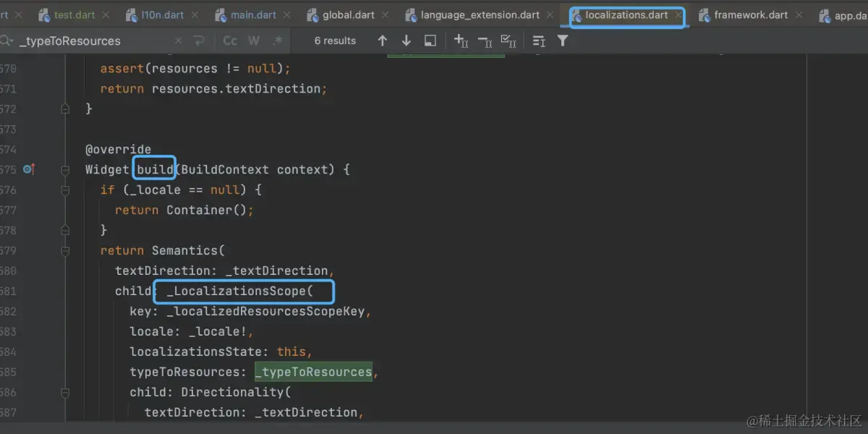Click 'this' keyword after localizationsState:
Viewport: 868px width, 434px height.
click(292, 352)
